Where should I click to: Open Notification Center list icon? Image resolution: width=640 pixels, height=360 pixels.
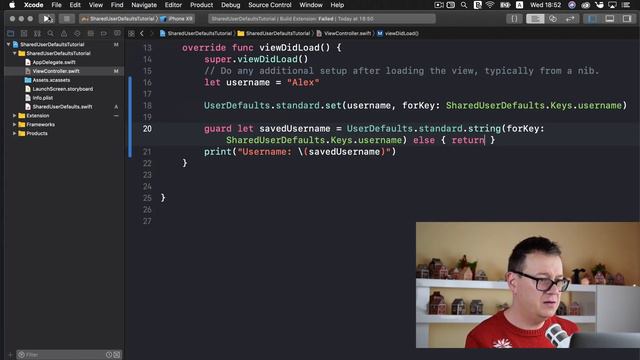(626, 5)
